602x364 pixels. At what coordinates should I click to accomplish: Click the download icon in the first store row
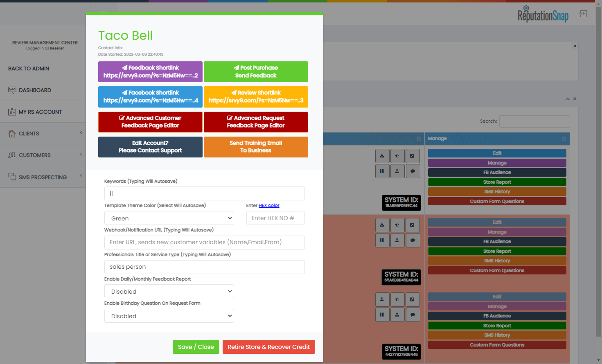(x=382, y=156)
